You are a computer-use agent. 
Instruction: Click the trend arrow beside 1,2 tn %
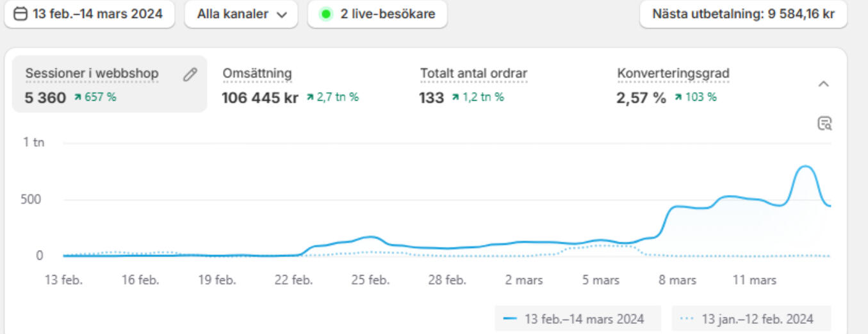click(455, 98)
